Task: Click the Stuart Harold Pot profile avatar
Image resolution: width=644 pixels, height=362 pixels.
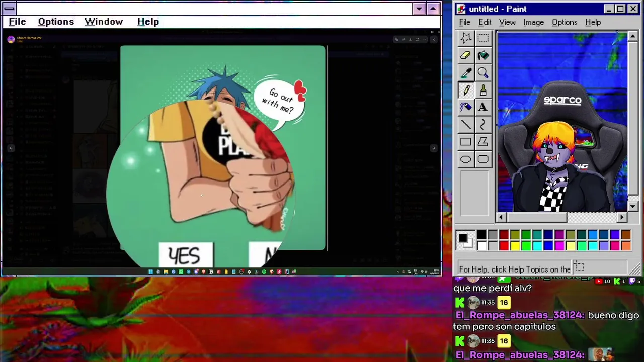Action: pyautogui.click(x=11, y=39)
